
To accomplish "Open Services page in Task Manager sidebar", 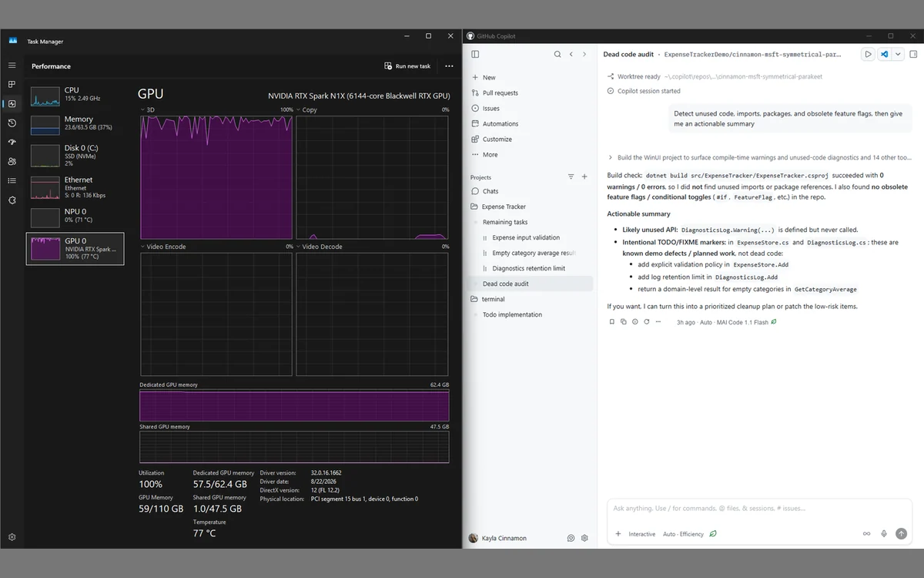I will point(12,200).
